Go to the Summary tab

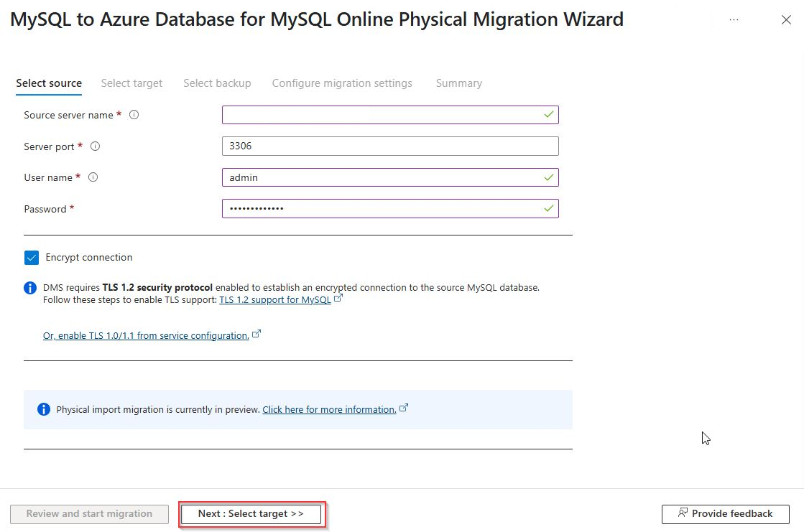click(459, 83)
